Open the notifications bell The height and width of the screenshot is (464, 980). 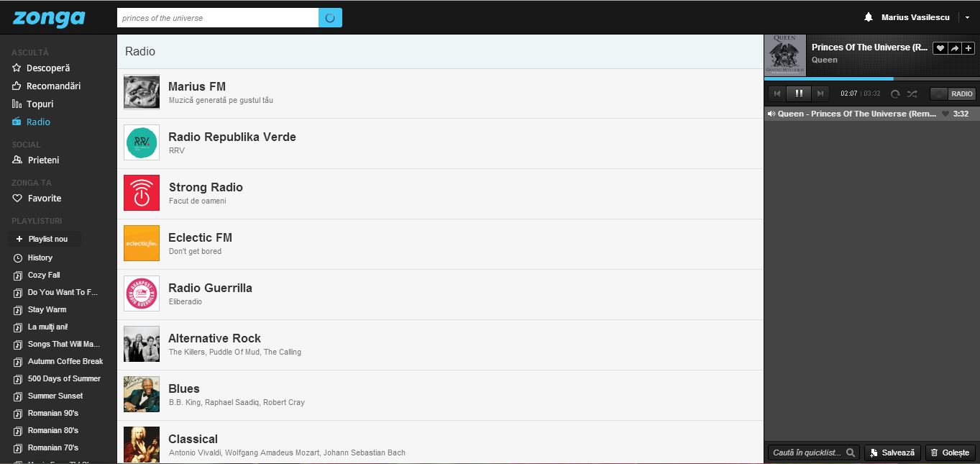pyautogui.click(x=869, y=17)
